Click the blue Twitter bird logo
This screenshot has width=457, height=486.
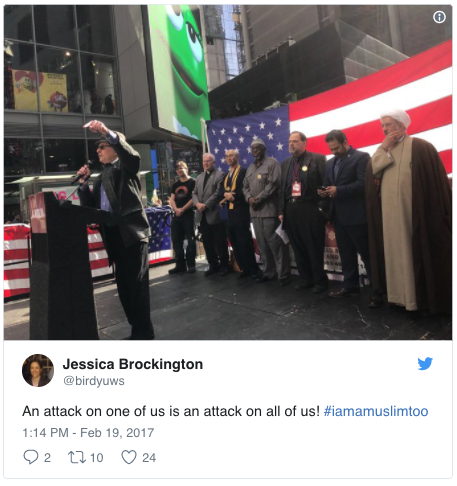pos(425,364)
